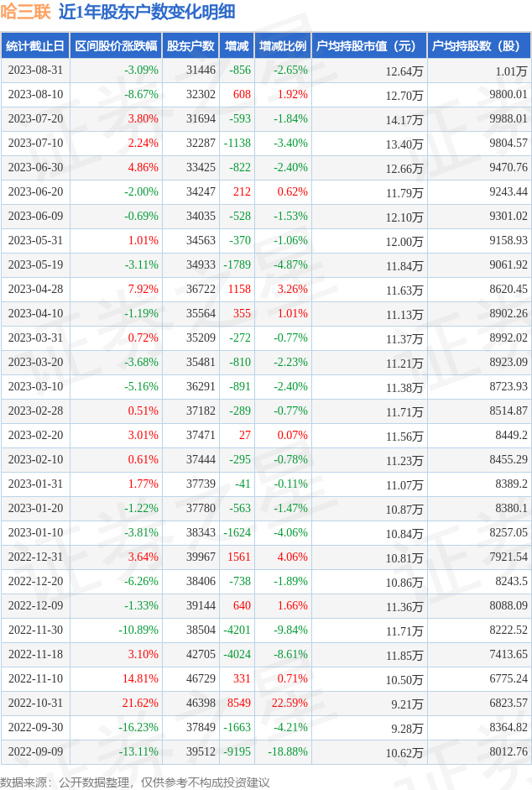Select the market value 14.17万
This screenshot has height=790, width=532.
pos(404,120)
